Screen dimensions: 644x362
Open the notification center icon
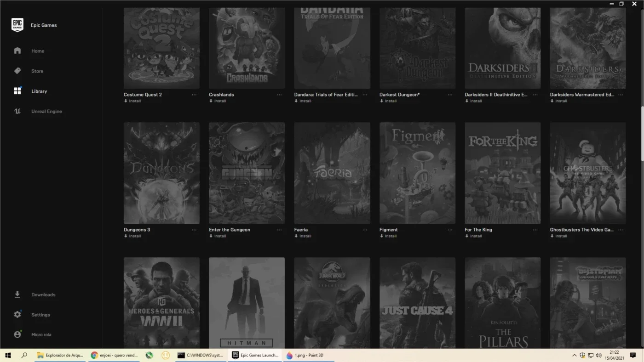click(x=633, y=355)
